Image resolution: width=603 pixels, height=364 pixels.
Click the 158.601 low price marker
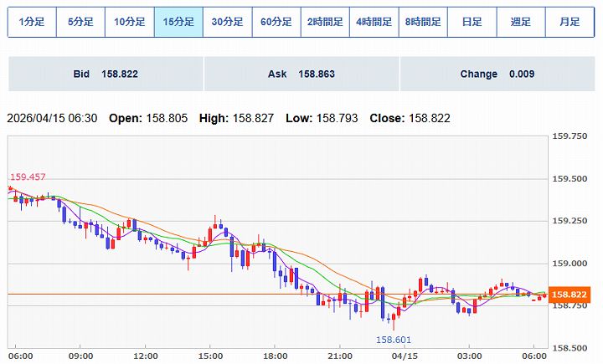(x=393, y=339)
